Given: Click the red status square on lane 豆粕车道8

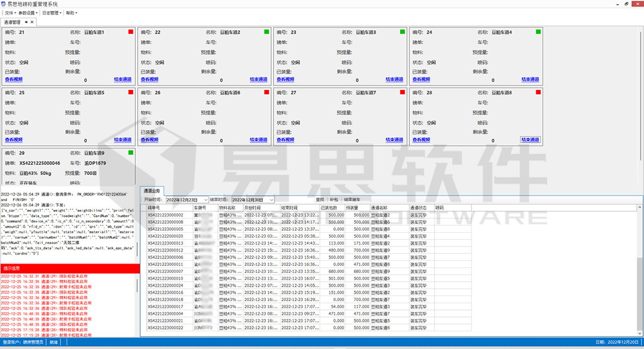Looking at the screenshot, I should click(x=538, y=92).
